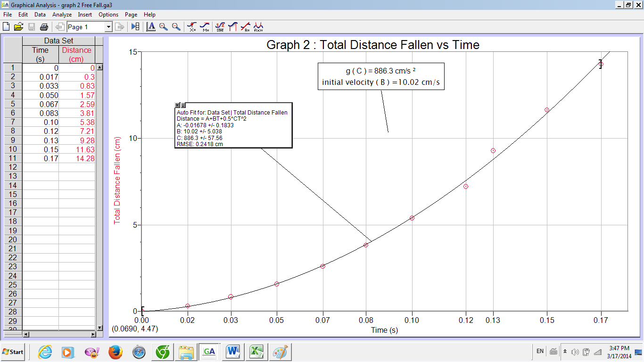
Task: Click the Integral tool icon
Action: pos(233,27)
